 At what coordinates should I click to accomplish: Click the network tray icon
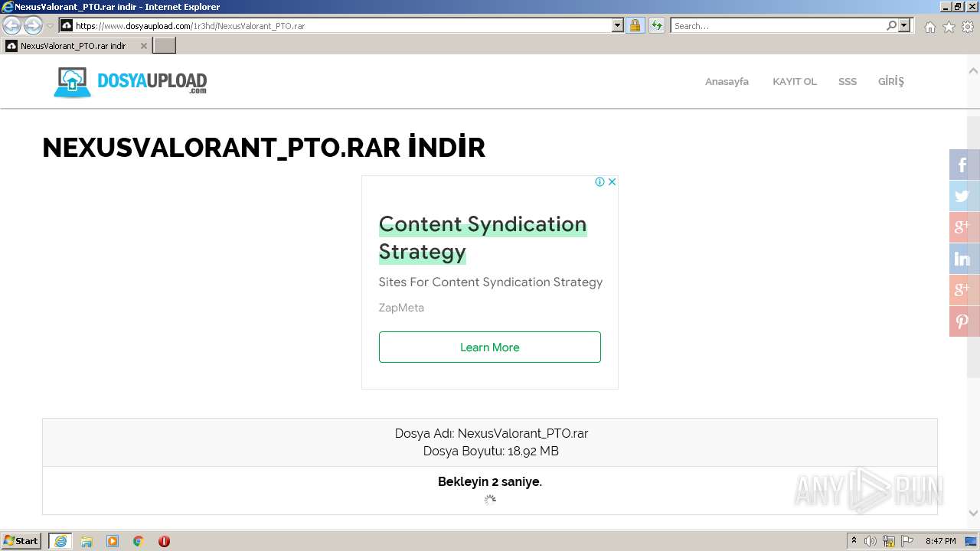(x=889, y=541)
